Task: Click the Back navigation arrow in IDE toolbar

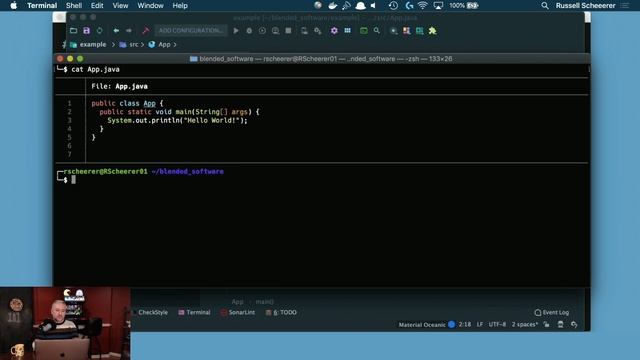Action: (116, 31)
